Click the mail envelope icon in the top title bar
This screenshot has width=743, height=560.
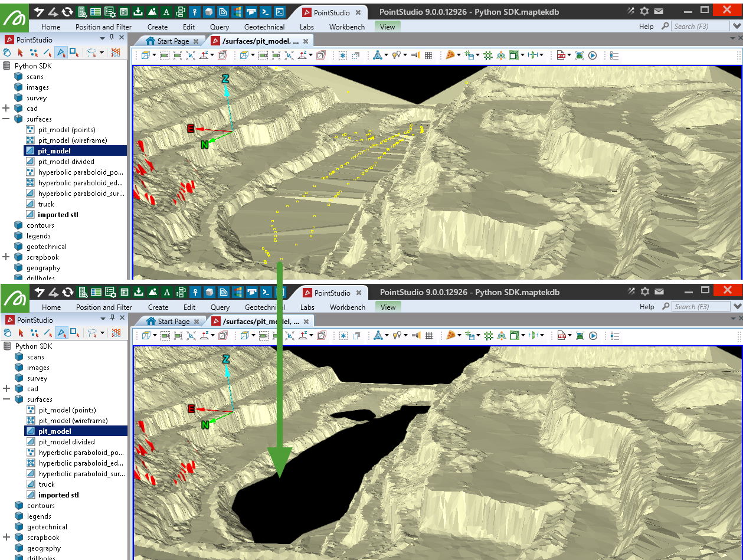pyautogui.click(x=659, y=11)
